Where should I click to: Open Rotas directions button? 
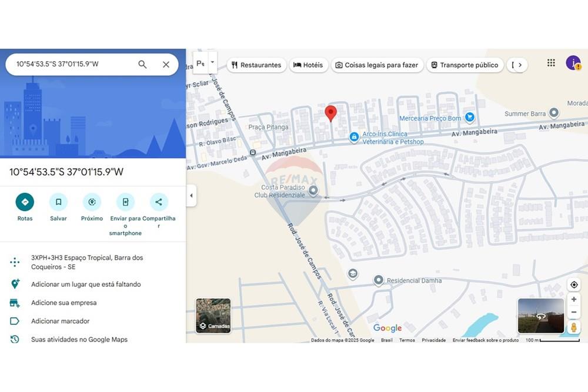click(x=25, y=202)
